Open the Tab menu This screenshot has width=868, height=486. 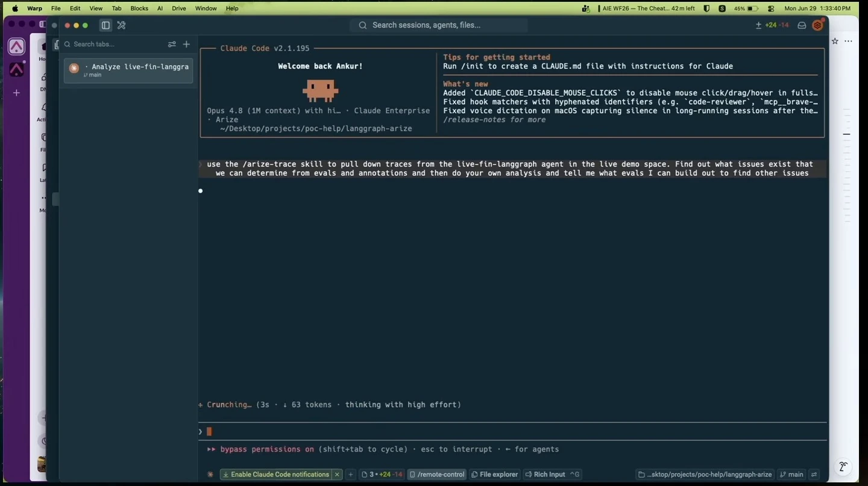point(116,8)
